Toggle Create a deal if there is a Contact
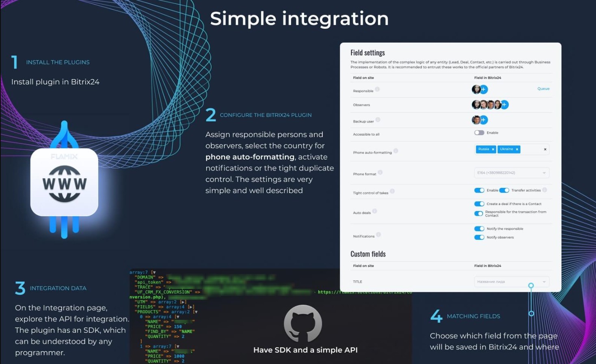The height and width of the screenshot is (364, 596). point(479,204)
